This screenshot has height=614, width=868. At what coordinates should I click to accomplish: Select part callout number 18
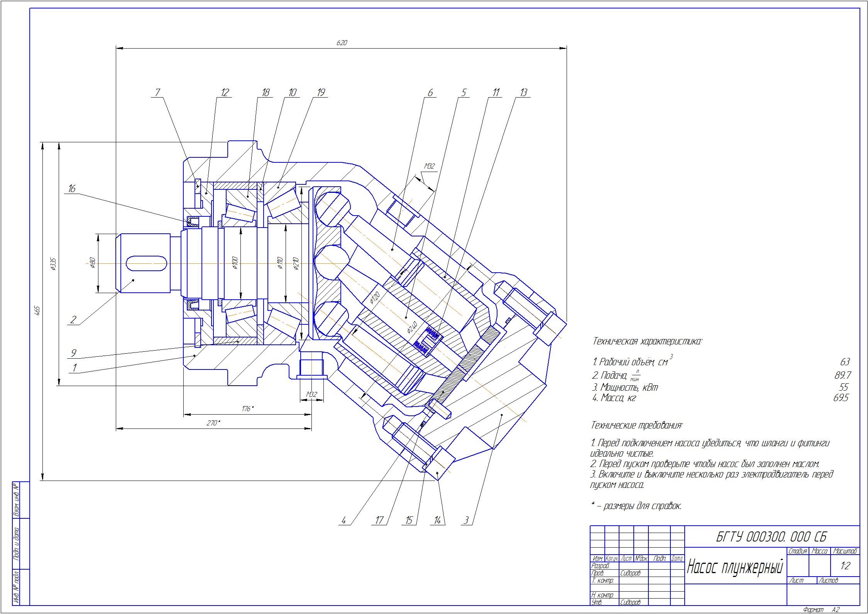(x=265, y=92)
